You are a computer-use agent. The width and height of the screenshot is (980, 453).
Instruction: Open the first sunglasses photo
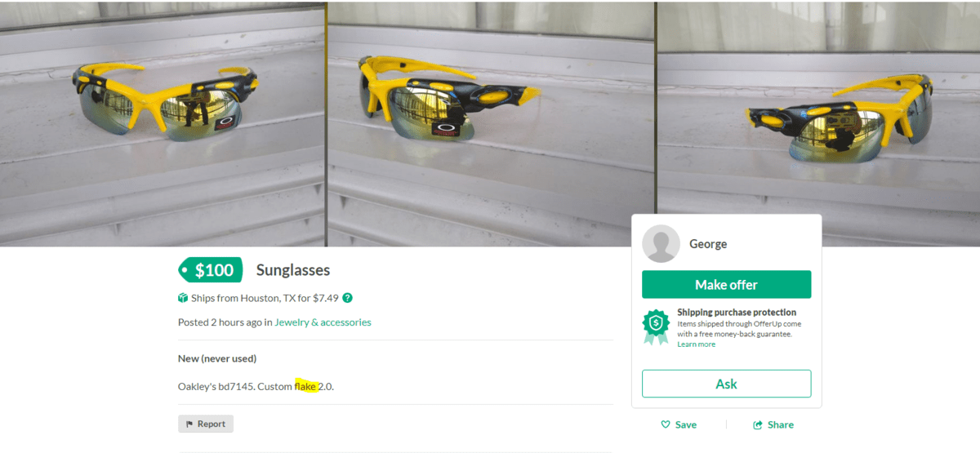coord(163,122)
